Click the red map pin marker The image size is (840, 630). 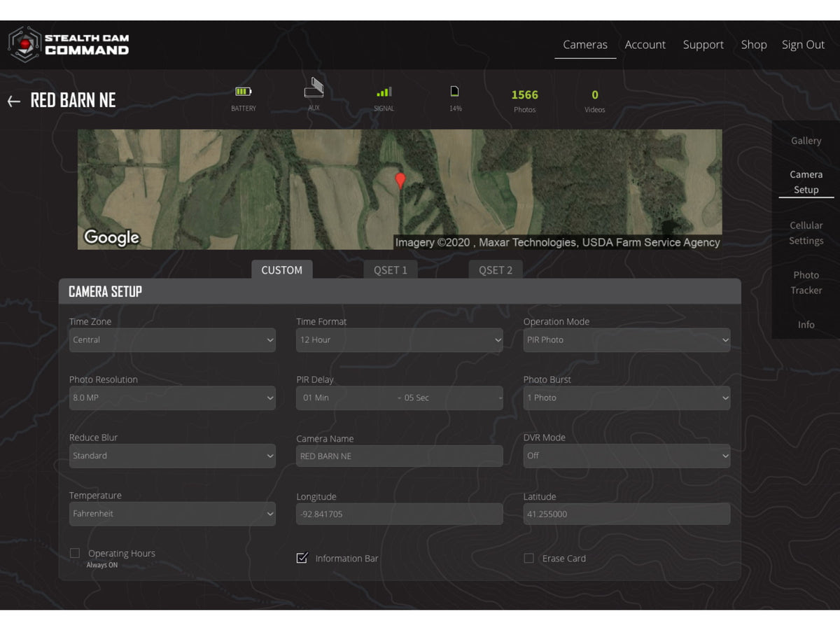click(x=400, y=181)
